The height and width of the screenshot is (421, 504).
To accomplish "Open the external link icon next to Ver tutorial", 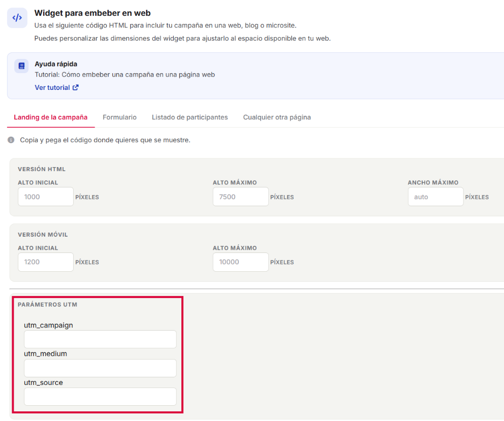I will [x=76, y=87].
